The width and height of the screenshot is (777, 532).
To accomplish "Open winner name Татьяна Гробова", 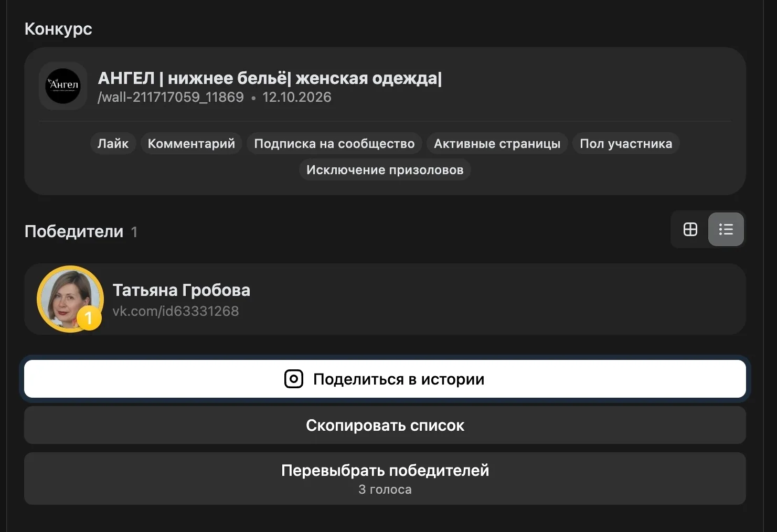I will pos(182,290).
